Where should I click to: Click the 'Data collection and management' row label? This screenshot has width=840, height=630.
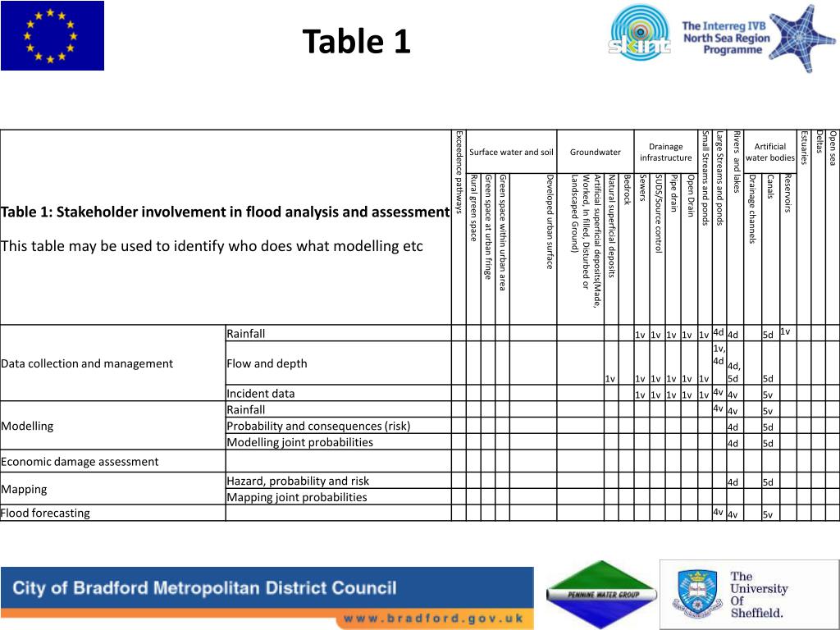coord(87,363)
